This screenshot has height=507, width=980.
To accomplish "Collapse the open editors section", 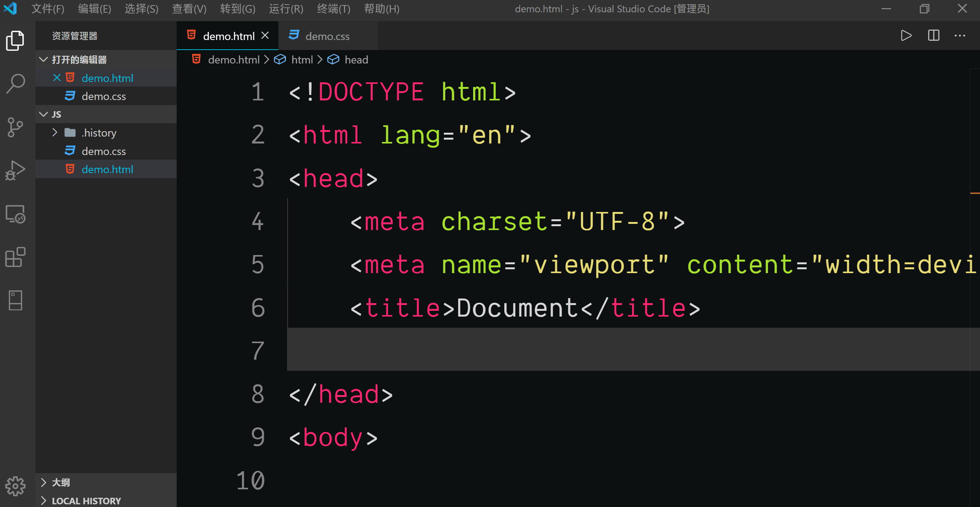I will pyautogui.click(x=43, y=60).
